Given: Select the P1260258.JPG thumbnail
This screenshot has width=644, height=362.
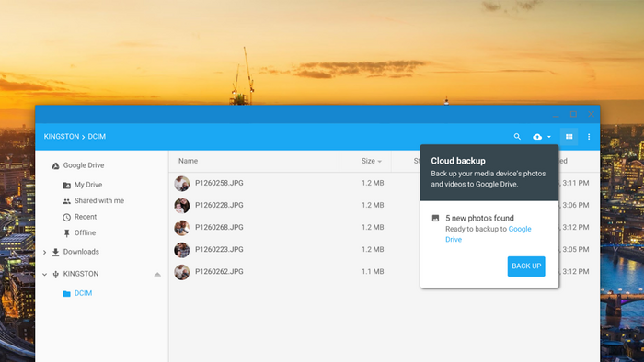Looking at the screenshot, I should coord(182,184).
